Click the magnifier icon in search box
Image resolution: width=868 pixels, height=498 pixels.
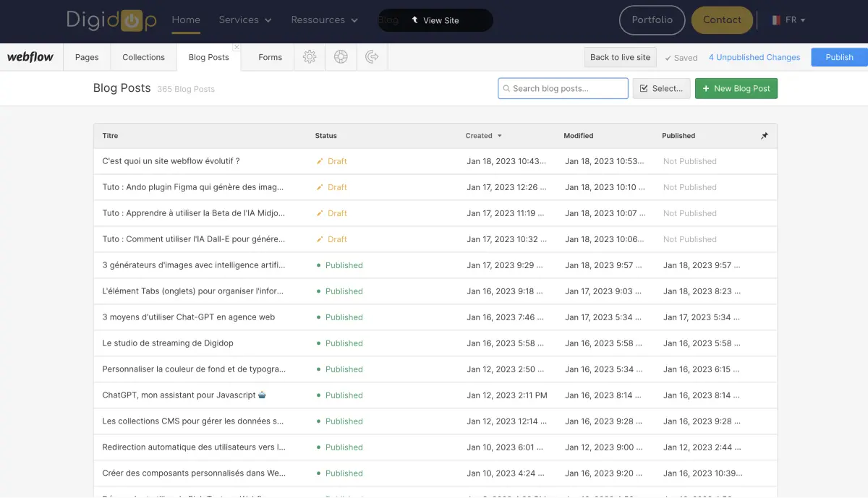point(506,89)
